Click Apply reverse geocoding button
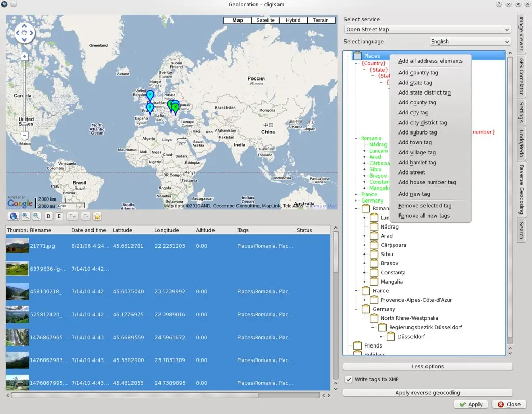Image resolution: width=532 pixels, height=414 pixels. pyautogui.click(x=428, y=393)
